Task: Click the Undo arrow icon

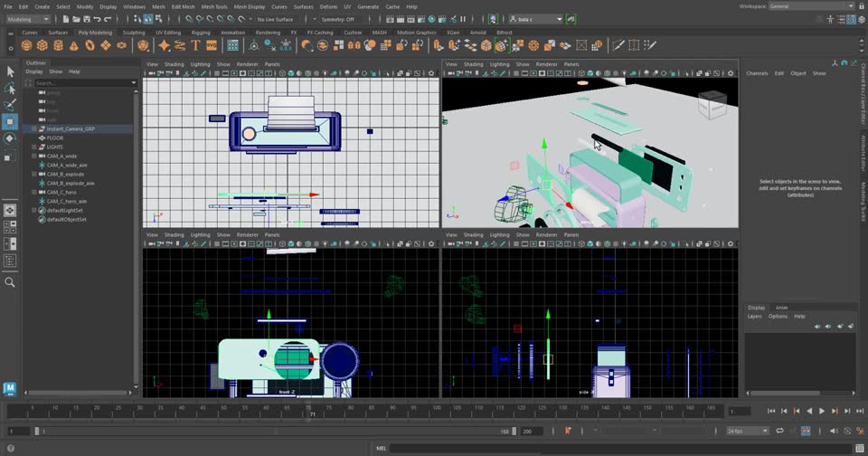Action: coord(98,19)
